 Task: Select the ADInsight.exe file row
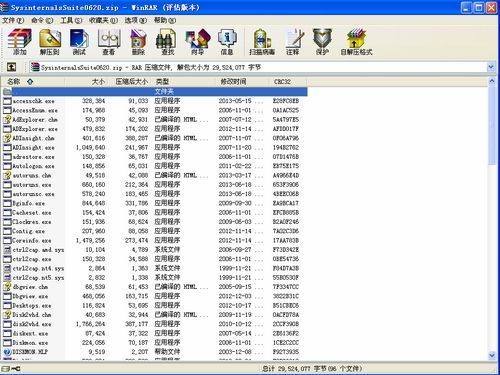pyautogui.click(x=153, y=147)
